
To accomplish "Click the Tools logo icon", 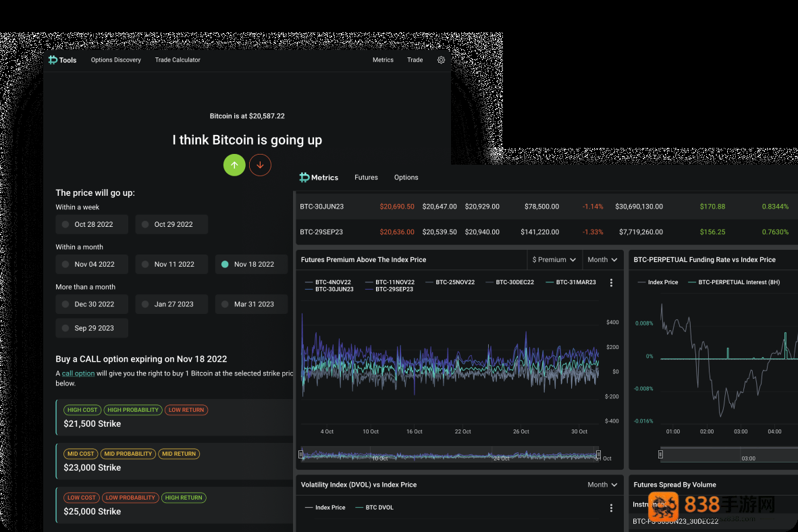I will tap(53, 60).
